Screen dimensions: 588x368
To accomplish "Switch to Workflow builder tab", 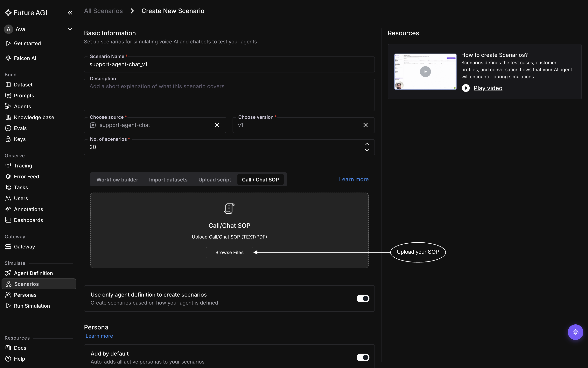I will click(x=117, y=180).
